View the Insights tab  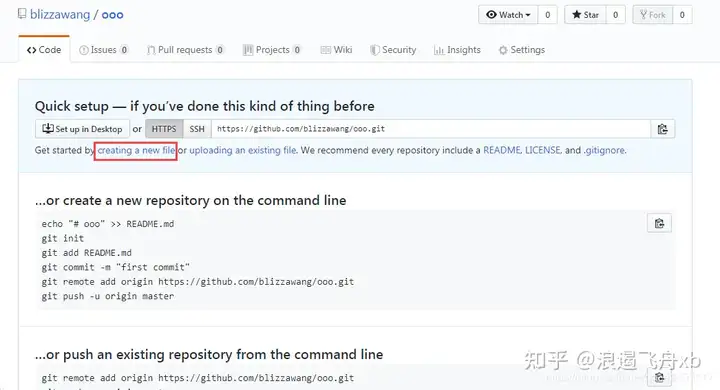pyautogui.click(x=457, y=50)
